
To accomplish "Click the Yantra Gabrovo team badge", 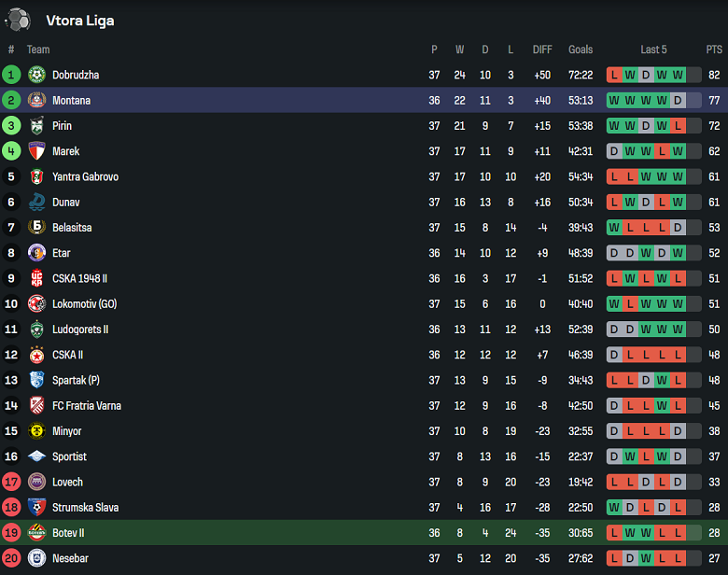I will (36, 176).
